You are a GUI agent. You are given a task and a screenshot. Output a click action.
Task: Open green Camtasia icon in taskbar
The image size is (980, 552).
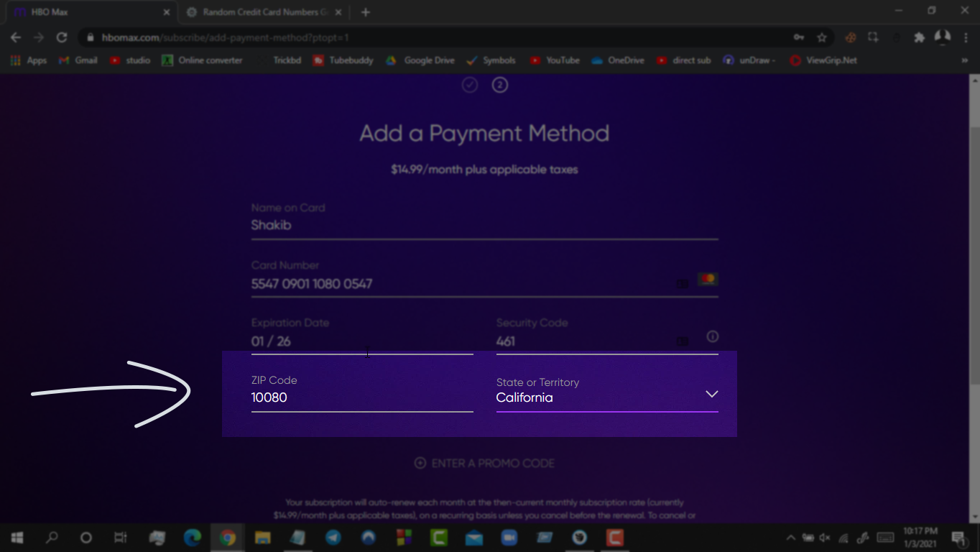coord(438,538)
